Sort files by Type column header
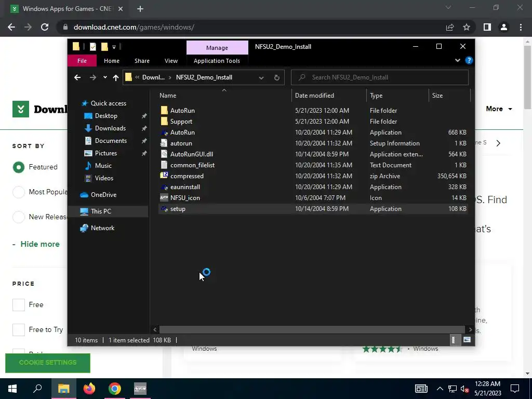Image resolution: width=532 pixels, height=399 pixels. click(397, 96)
